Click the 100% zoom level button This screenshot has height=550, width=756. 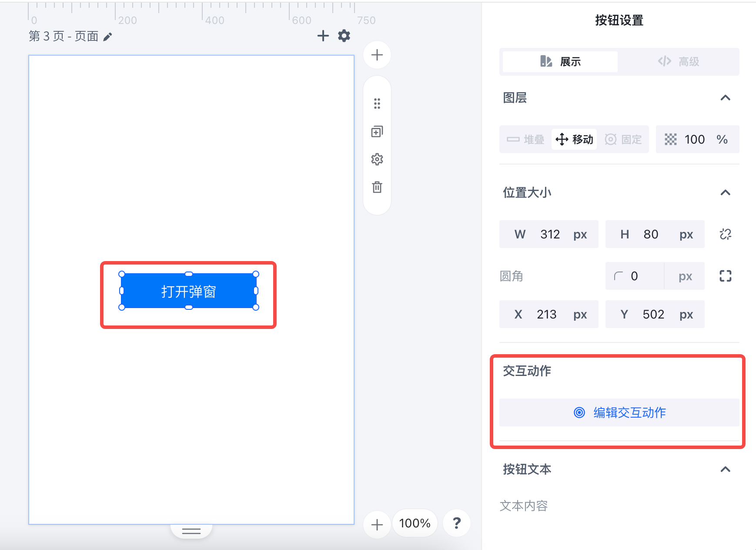415,523
